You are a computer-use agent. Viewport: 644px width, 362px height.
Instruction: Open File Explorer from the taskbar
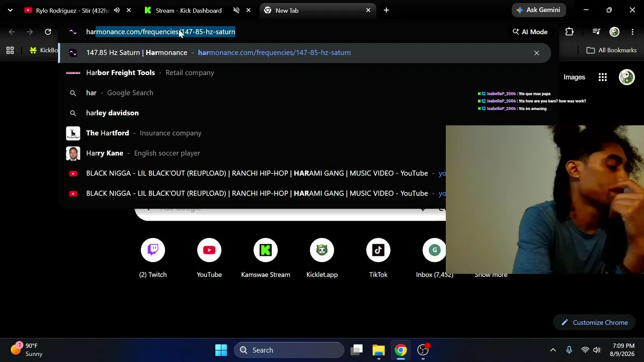click(378, 350)
